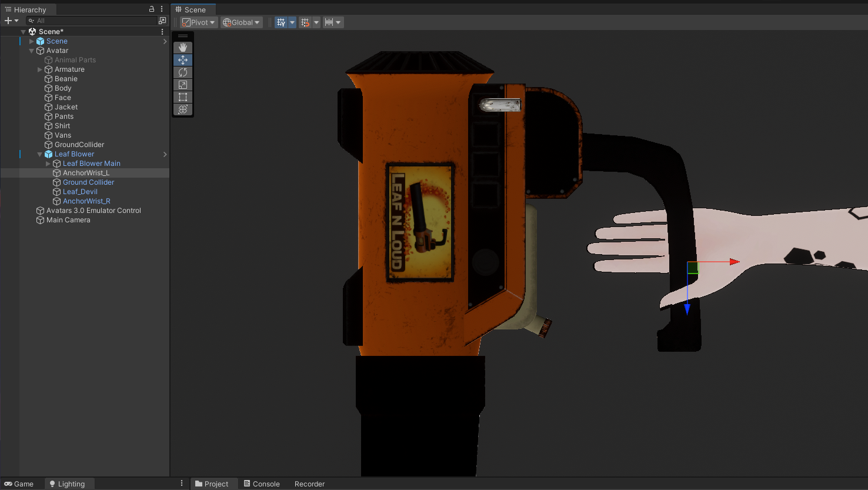Viewport: 868px width, 490px height.
Task: Open the Hierarchy search-by-type window icon
Action: (162, 21)
